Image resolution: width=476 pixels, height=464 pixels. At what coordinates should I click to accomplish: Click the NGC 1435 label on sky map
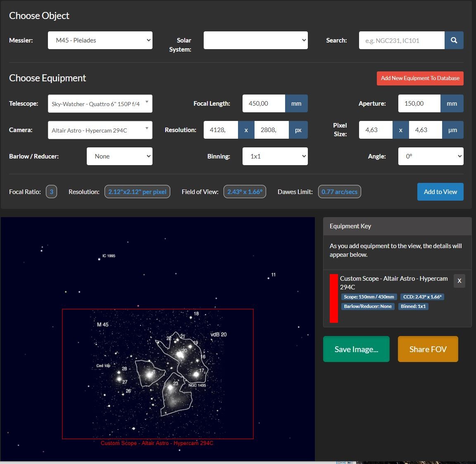point(197,385)
